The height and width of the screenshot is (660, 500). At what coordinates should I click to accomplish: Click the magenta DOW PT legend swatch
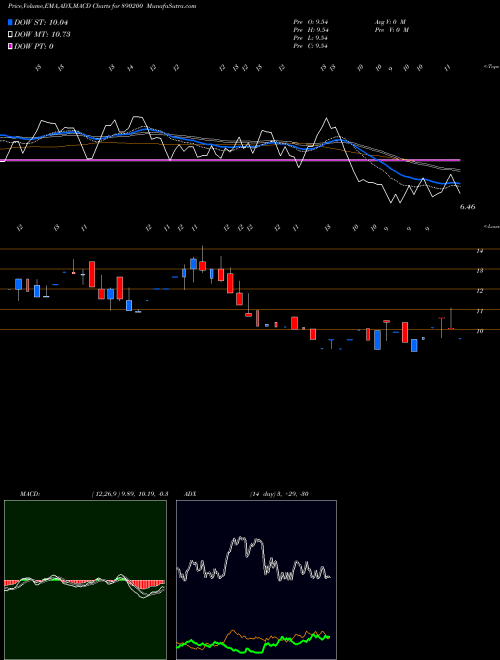click(10, 46)
